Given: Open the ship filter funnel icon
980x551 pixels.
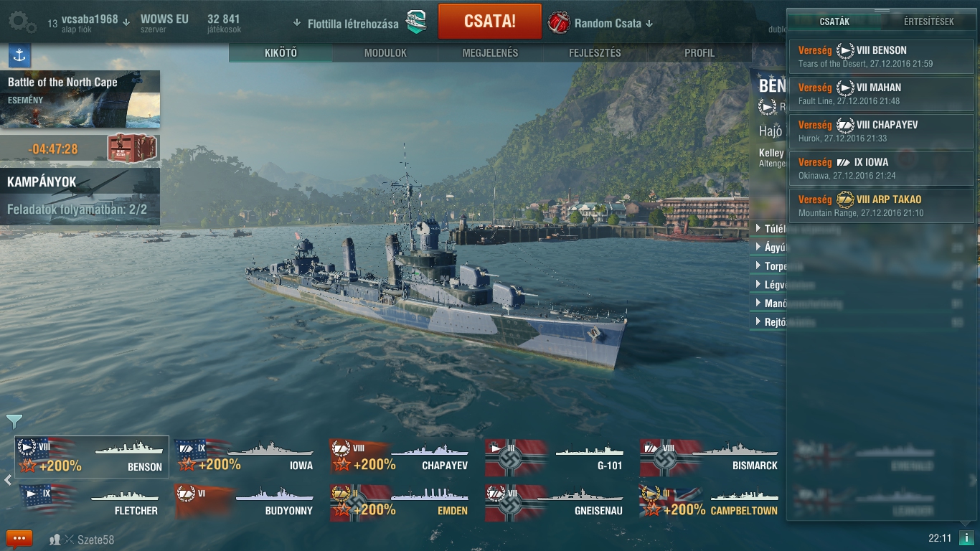Looking at the screenshot, I should point(14,421).
